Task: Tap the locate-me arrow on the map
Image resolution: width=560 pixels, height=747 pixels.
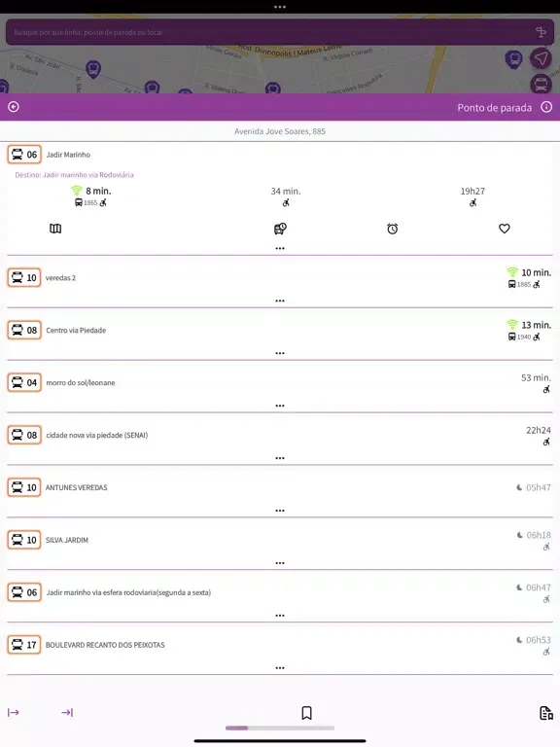Action: click(x=541, y=58)
